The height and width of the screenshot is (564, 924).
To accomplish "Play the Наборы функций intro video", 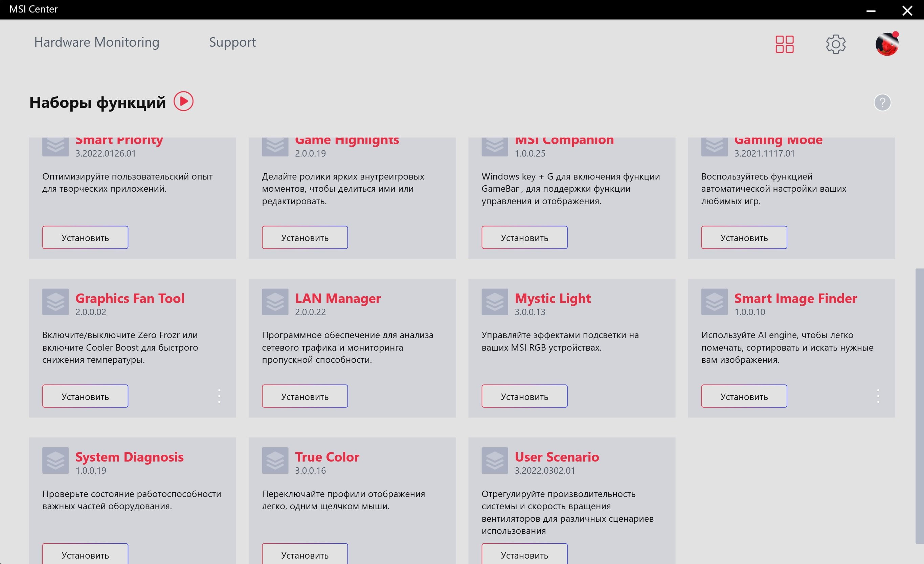I will (183, 101).
